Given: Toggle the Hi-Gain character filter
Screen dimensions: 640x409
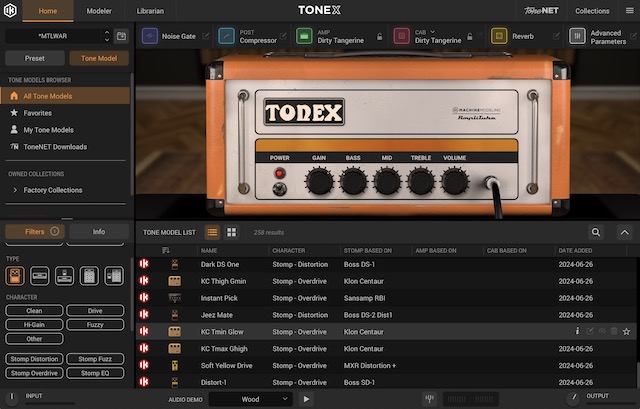Looking at the screenshot, I should [x=33, y=325].
